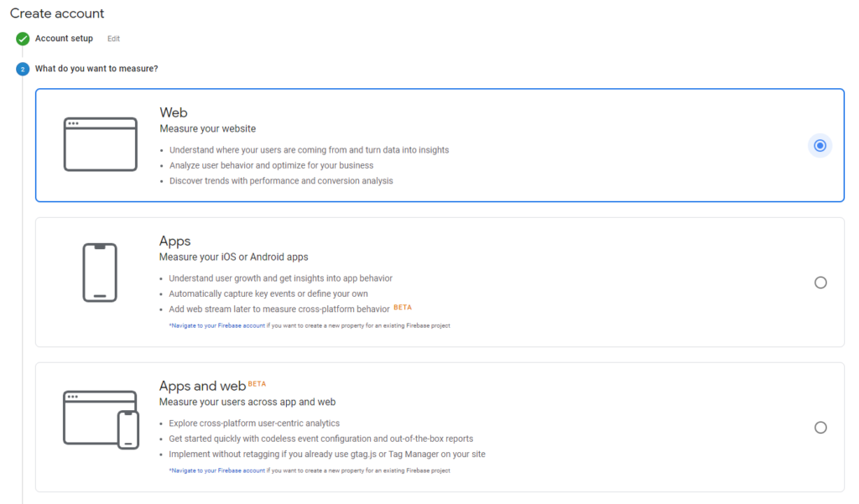The height and width of the screenshot is (504, 859).
Task: Click the blue step 2 circle icon
Action: tap(23, 69)
